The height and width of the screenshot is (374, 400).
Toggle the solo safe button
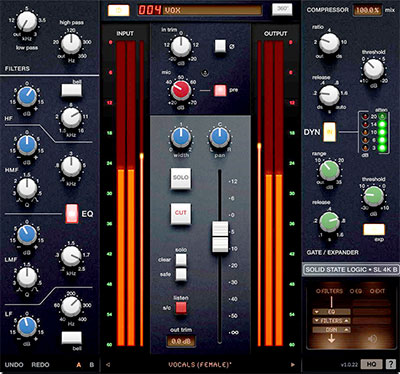click(181, 275)
